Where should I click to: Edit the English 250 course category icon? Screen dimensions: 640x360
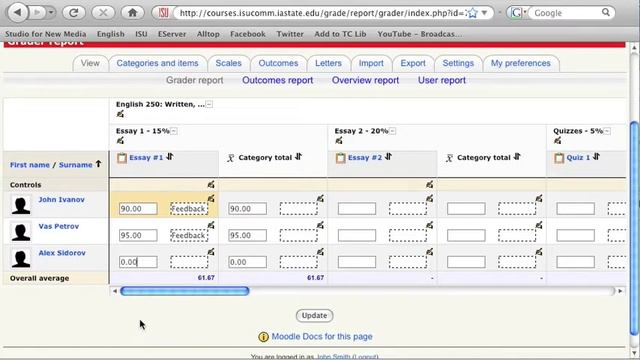pyautogui.click(x=120, y=114)
